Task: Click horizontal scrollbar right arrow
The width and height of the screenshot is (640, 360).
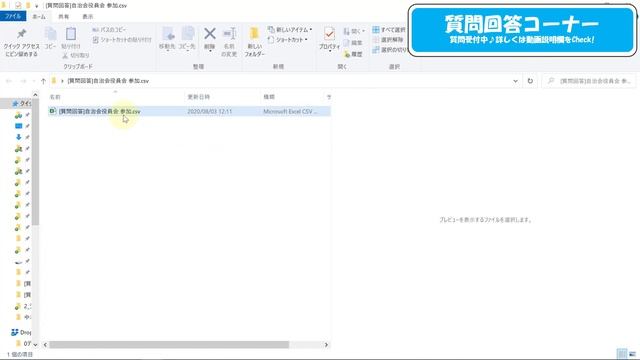Action: (326, 345)
